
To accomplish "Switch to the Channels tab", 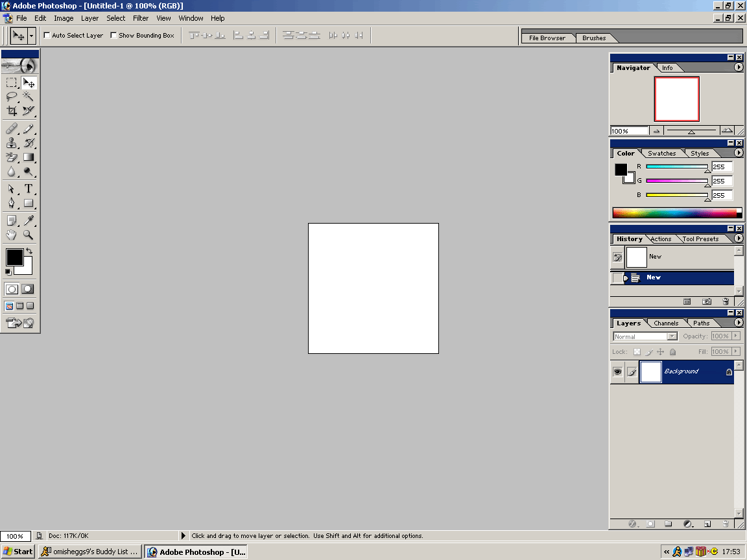I will (666, 323).
